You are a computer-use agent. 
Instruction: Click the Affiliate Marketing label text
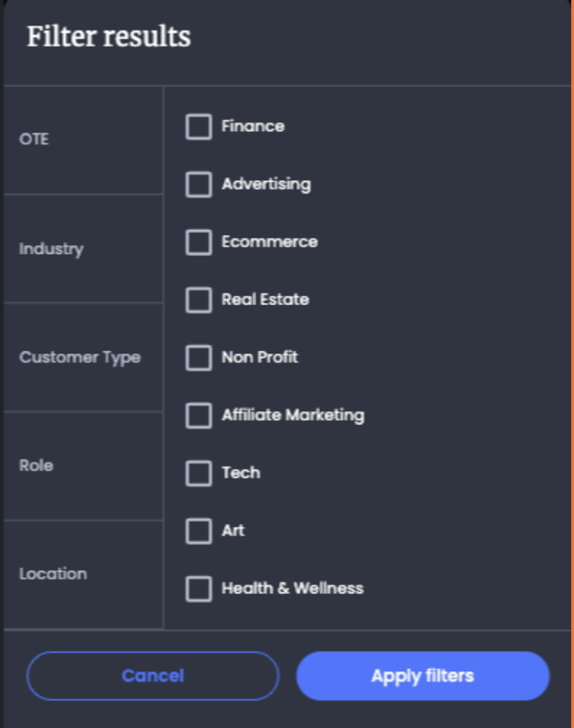click(293, 415)
